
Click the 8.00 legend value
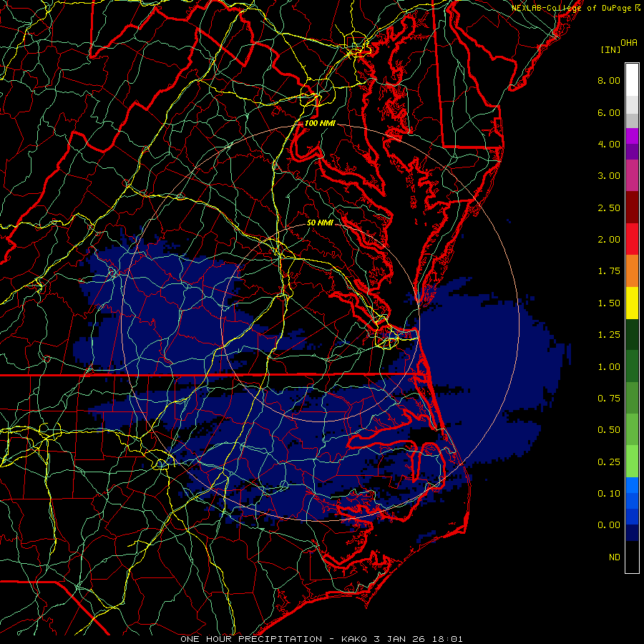coord(609,80)
